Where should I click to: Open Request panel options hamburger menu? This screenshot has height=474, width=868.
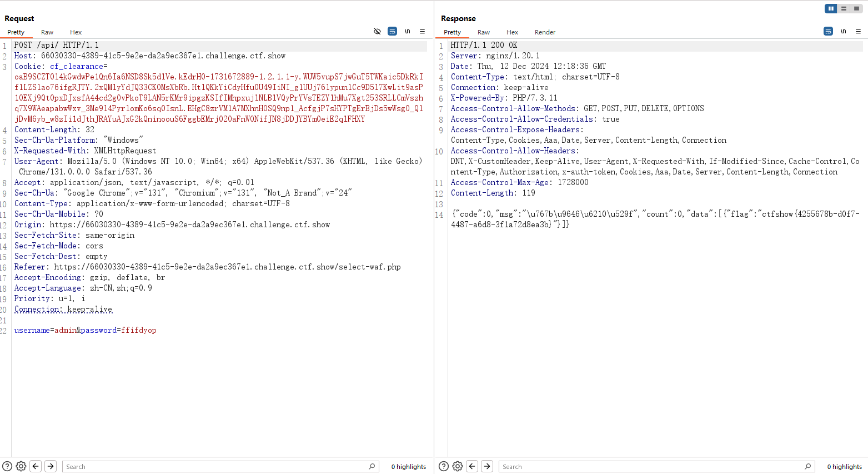(x=422, y=32)
